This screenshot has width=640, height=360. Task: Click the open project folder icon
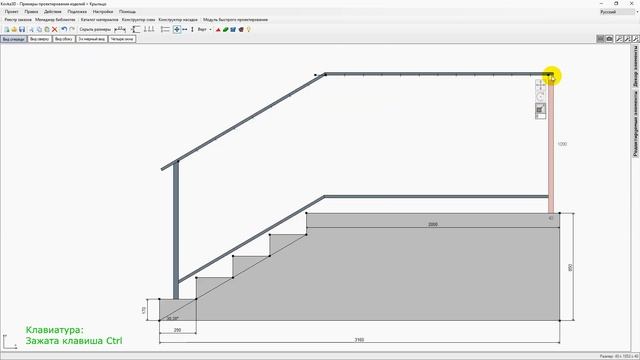point(14,29)
